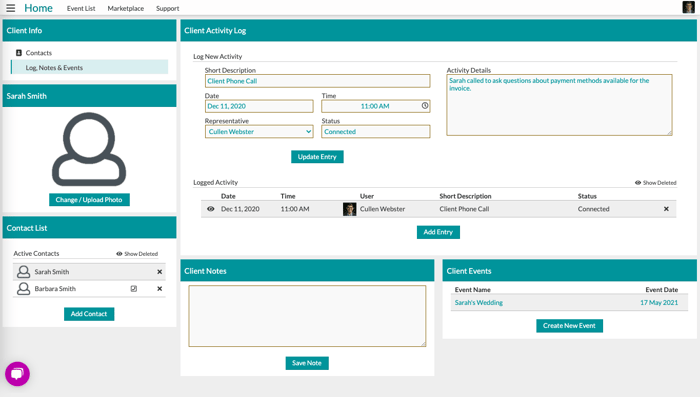Remove Barbara Smith from contact list

159,288
